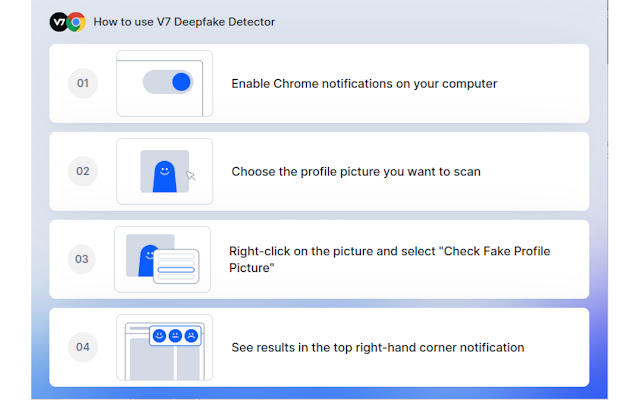The width and height of the screenshot is (640, 400).
Task: Toggle the blue notification switch illustration
Action: [168, 82]
